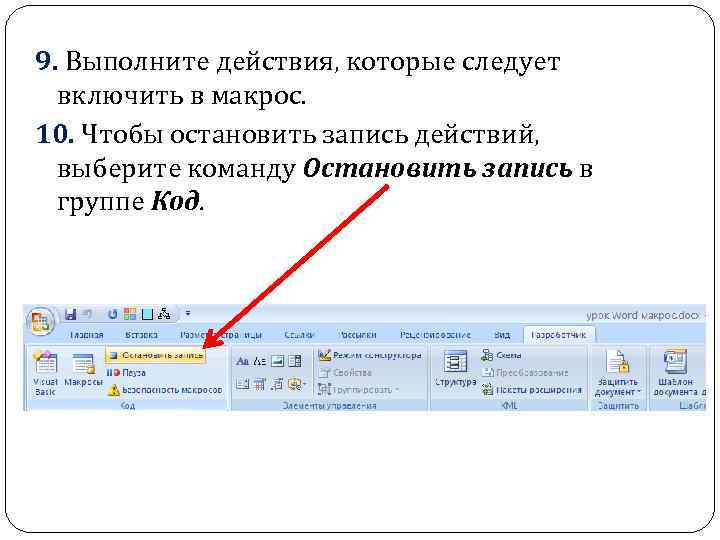This screenshot has width=720, height=540.
Task: Switch to the Рецензирование tab
Action: tap(435, 335)
